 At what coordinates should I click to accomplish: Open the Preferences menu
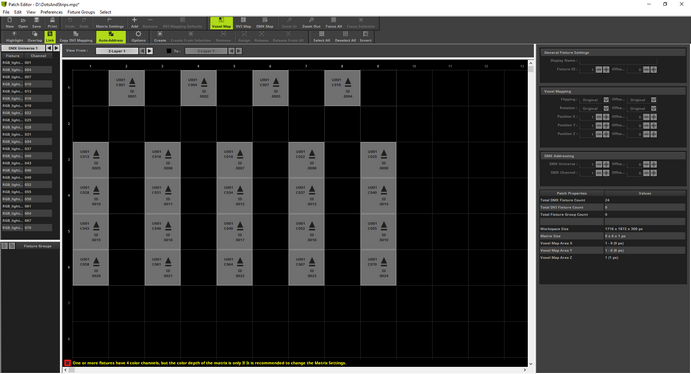52,12
